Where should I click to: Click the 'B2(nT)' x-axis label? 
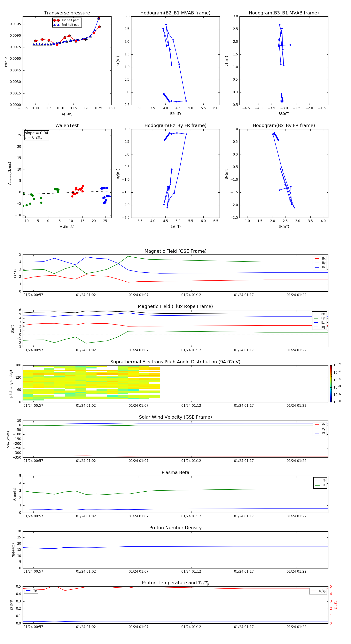click(175, 114)
